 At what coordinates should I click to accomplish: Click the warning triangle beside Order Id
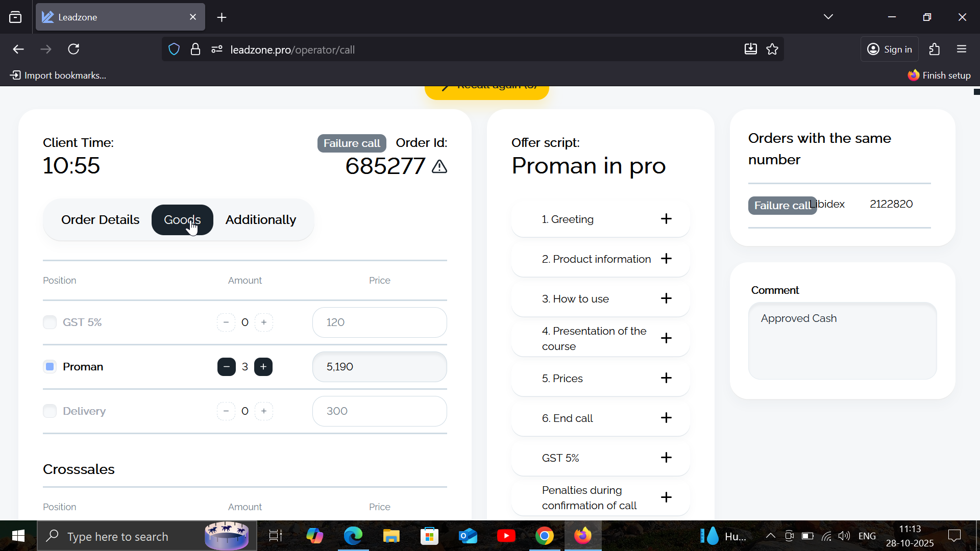[x=439, y=167]
